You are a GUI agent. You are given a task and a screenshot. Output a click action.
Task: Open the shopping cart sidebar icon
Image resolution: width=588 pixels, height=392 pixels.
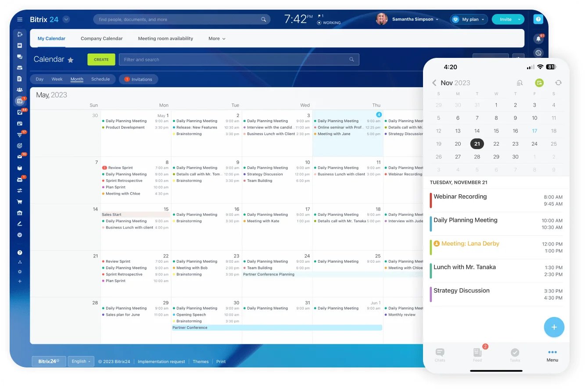point(20,202)
